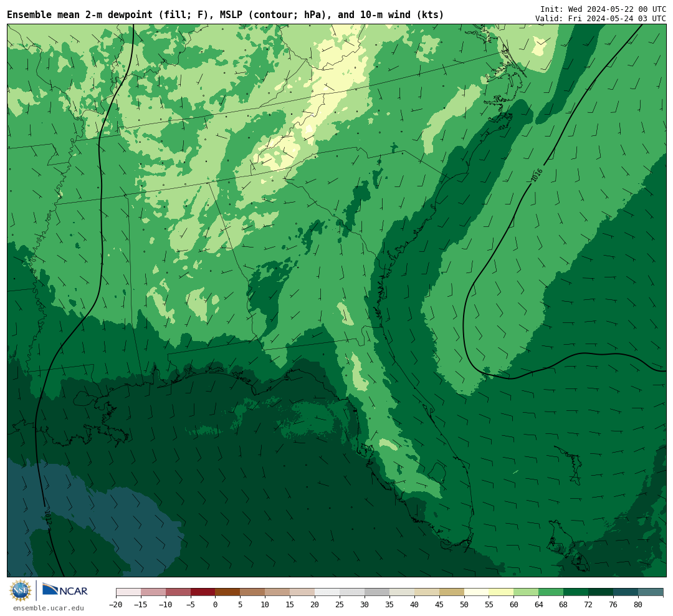Click the -10 tick label on the colorbar
This screenshot has height=616, width=673.
coord(166,604)
